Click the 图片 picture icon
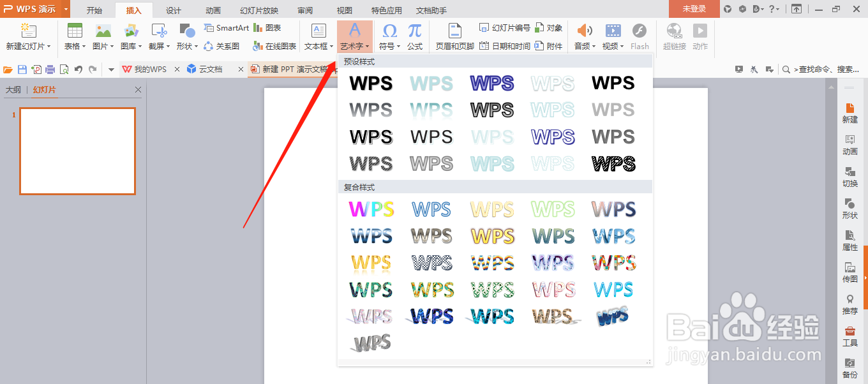 103,31
